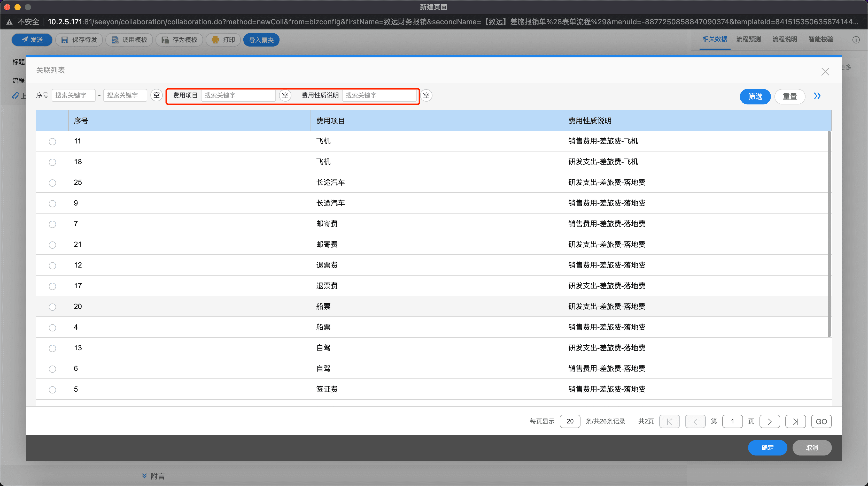Click the table vertical scrollbar
The width and height of the screenshot is (868, 486).
coord(829,233)
